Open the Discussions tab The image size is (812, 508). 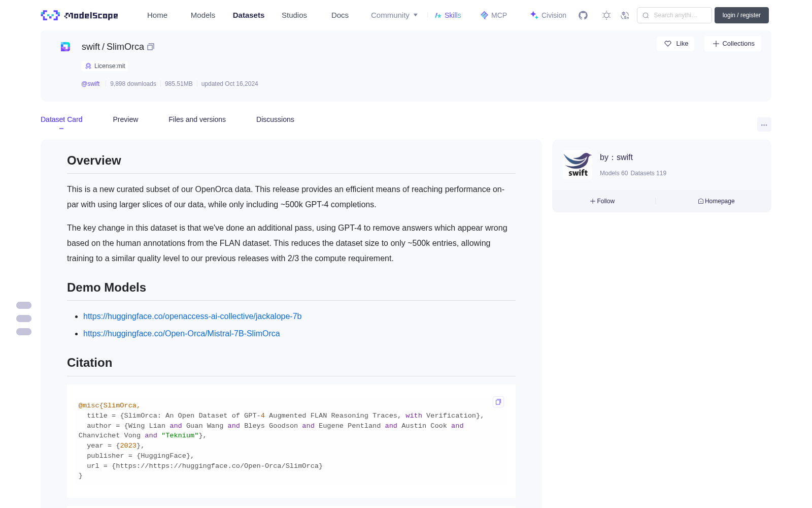(275, 119)
